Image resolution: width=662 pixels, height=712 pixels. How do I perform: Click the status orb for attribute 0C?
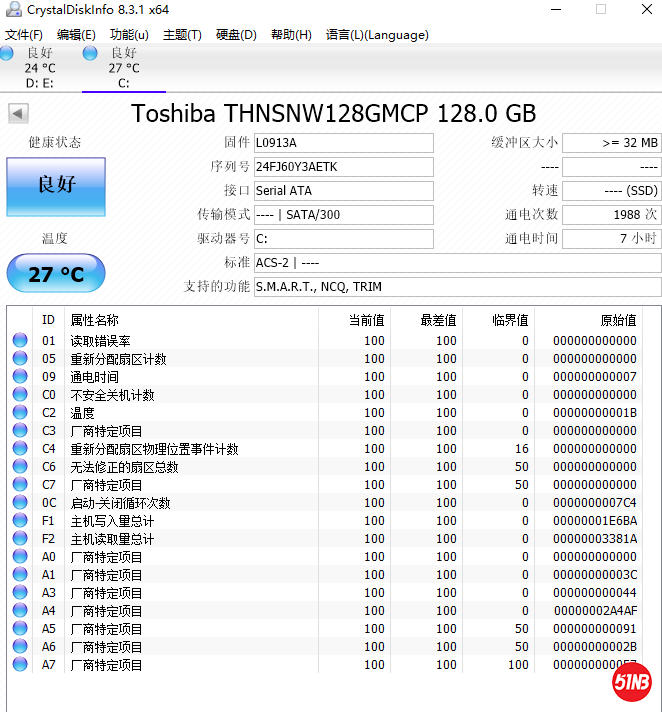[20, 503]
